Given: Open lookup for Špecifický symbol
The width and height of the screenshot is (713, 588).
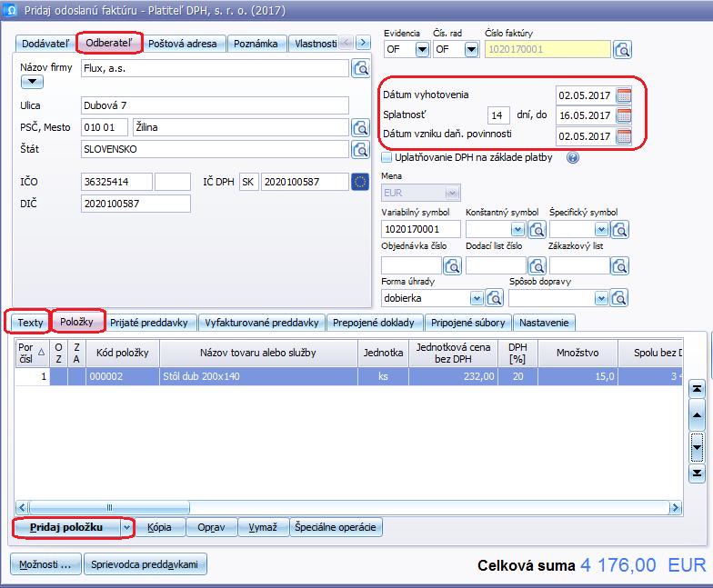Looking at the screenshot, I should pyautogui.click(x=620, y=229).
